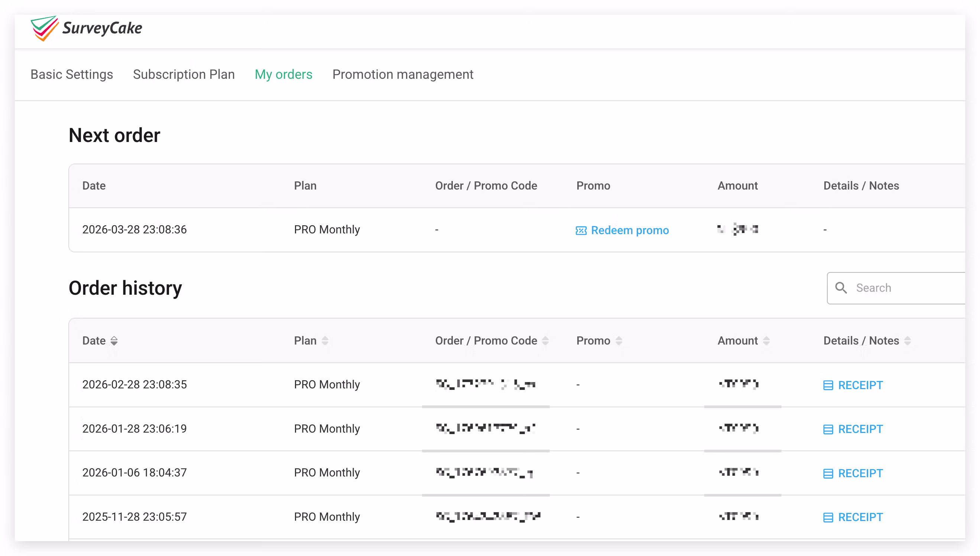The image size is (980, 556).
Task: Switch to the Subscription Plan tab
Action: (x=184, y=74)
